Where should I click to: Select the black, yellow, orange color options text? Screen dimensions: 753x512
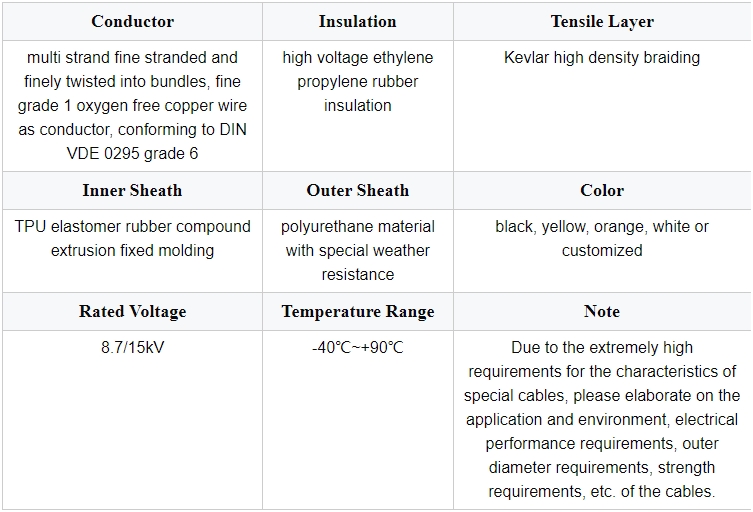click(x=602, y=239)
